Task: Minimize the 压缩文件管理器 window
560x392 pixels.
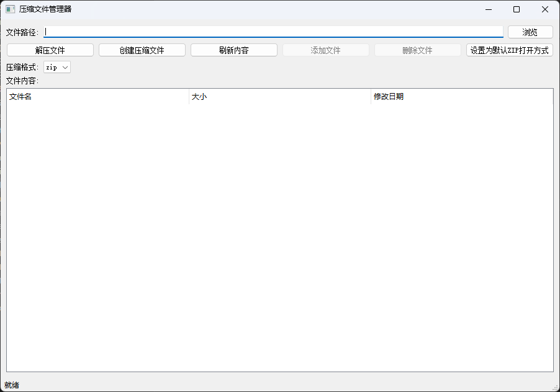Action: coord(488,9)
